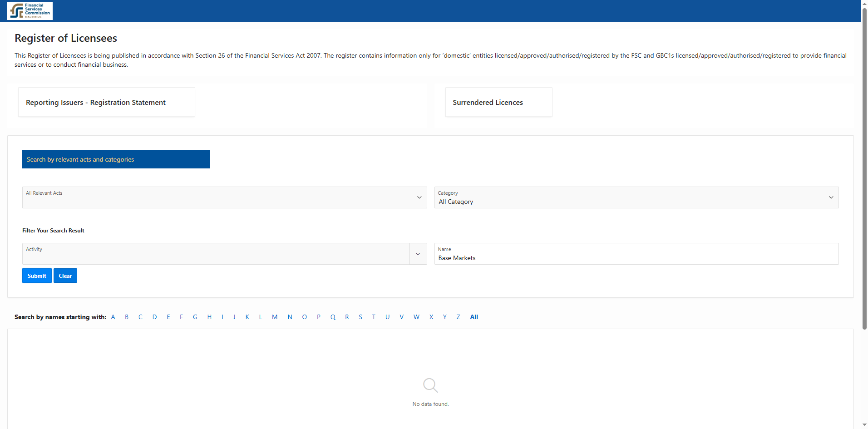Click the scrollbar down arrow
The width and height of the screenshot is (868, 429).
click(864, 425)
